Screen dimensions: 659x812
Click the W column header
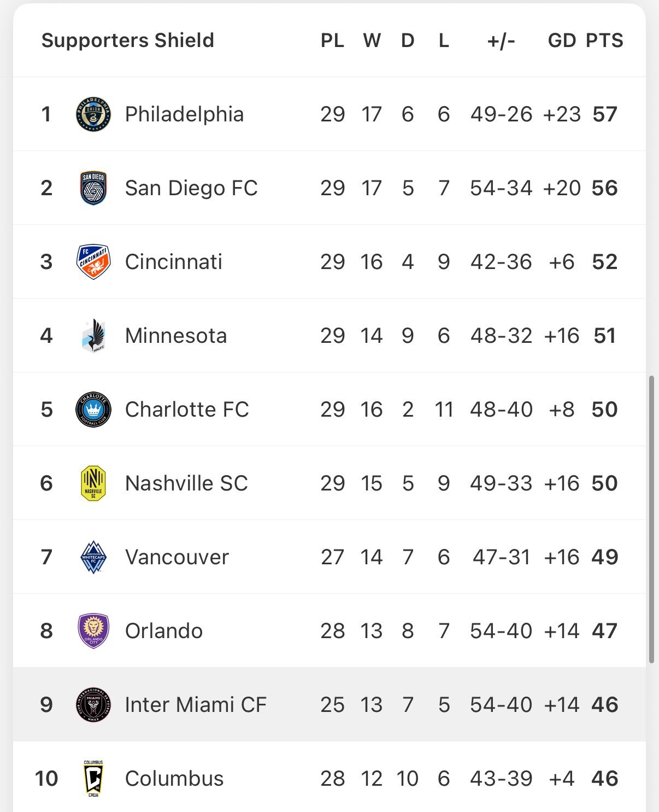click(x=372, y=40)
